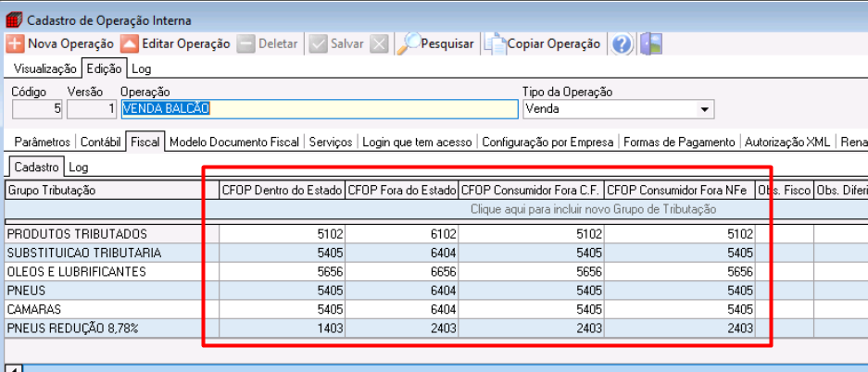This screenshot has width=868, height=372.
Task: Go to the Serviços tab
Action: click(x=331, y=143)
